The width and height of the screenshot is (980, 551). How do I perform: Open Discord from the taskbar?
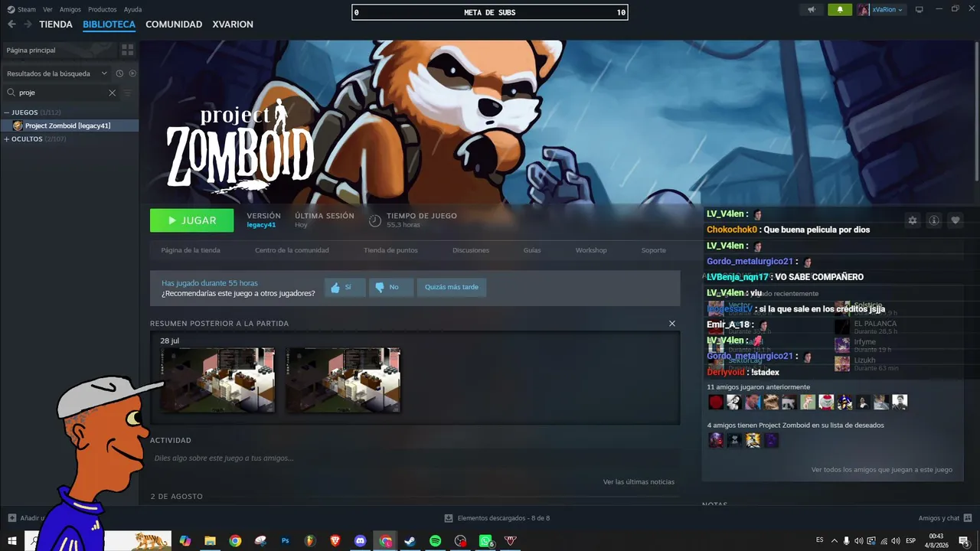[x=361, y=541]
